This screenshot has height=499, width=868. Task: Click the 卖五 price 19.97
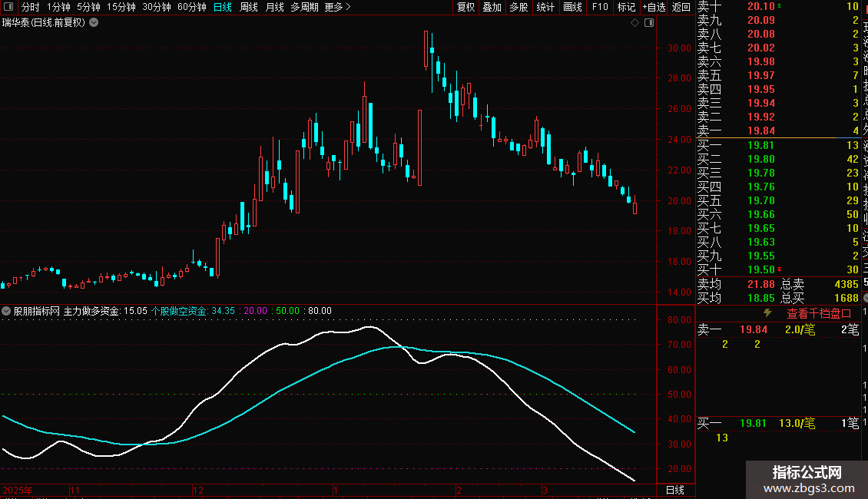click(x=760, y=75)
